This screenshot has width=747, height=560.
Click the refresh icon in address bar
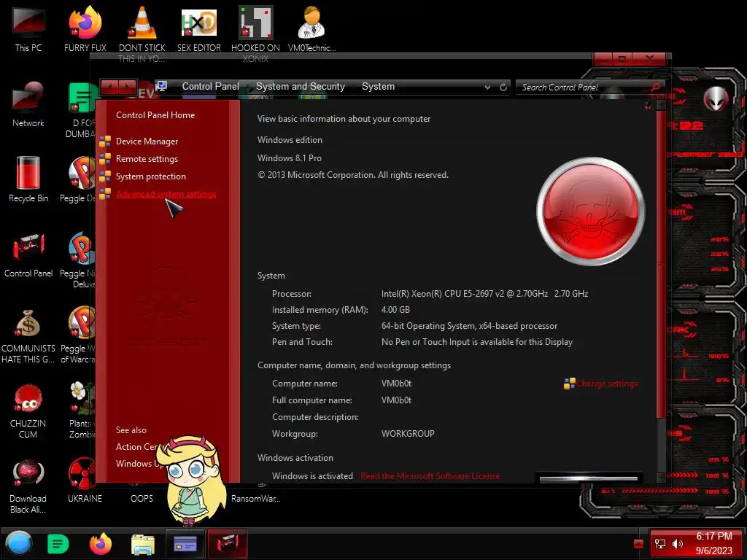click(503, 87)
